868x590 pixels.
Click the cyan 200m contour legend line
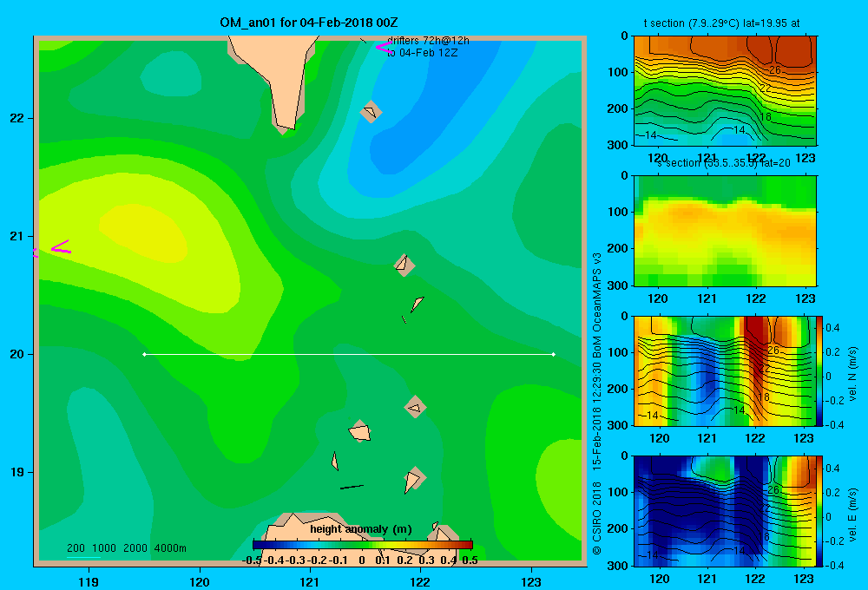pos(83,557)
